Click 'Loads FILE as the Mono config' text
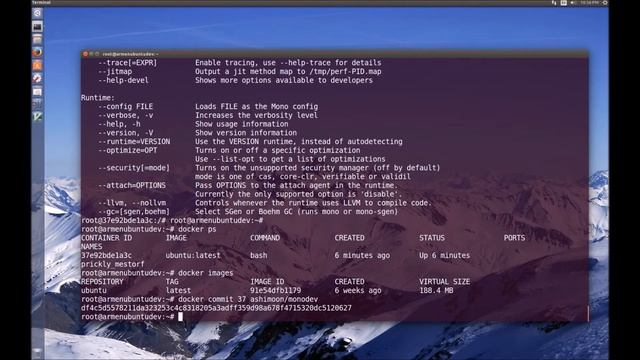 [256, 107]
